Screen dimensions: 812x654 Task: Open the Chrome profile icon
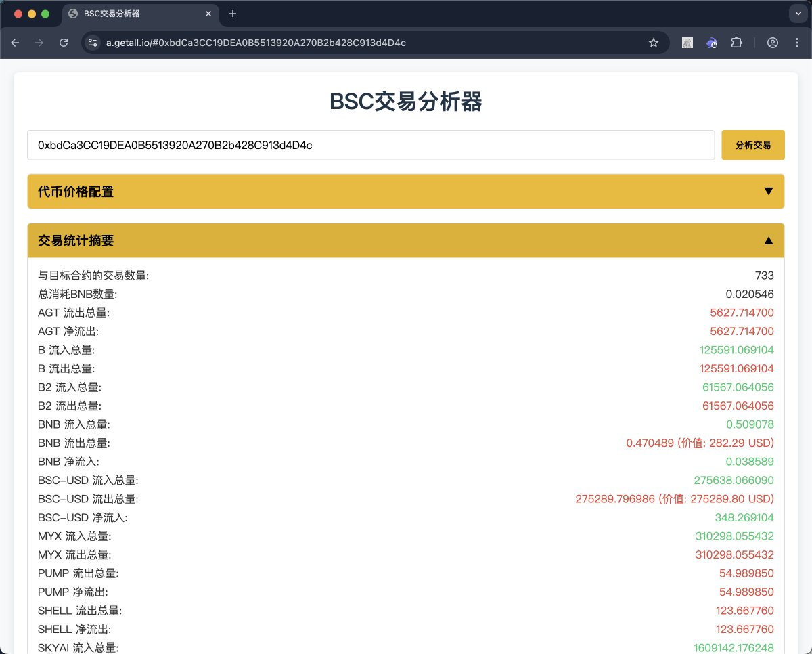pyautogui.click(x=773, y=43)
